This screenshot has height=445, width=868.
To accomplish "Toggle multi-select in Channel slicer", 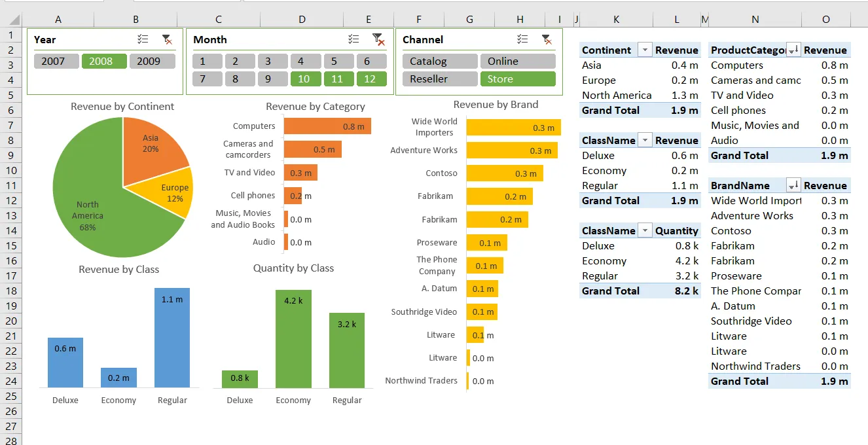I will coord(522,39).
